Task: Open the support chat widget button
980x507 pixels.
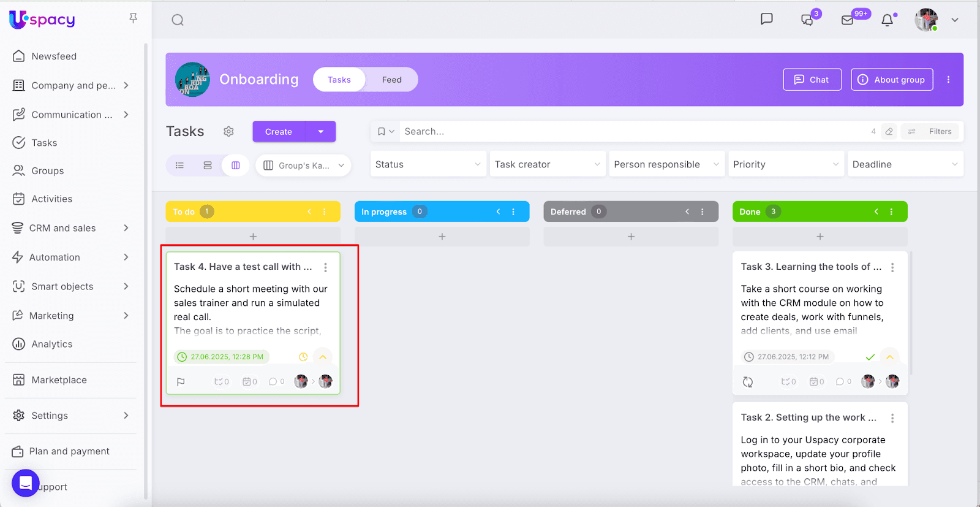Action: pyautogui.click(x=26, y=484)
